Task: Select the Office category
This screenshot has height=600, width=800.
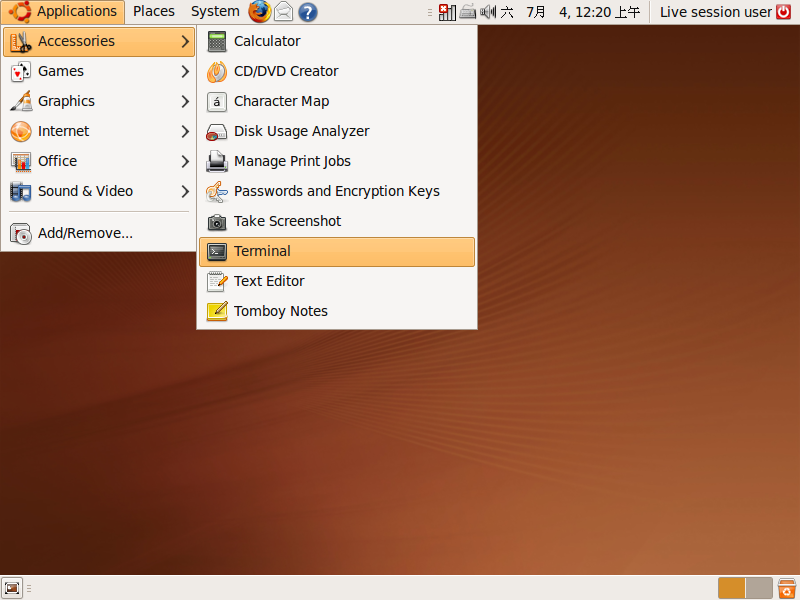Action: coord(99,161)
